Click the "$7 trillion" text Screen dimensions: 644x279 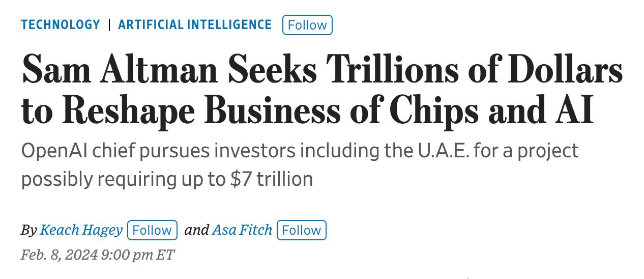pos(272,179)
